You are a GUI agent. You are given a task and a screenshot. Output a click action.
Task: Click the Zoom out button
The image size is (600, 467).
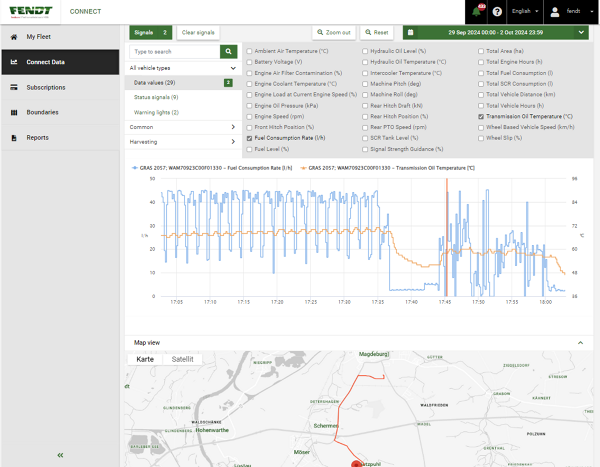pos(334,32)
